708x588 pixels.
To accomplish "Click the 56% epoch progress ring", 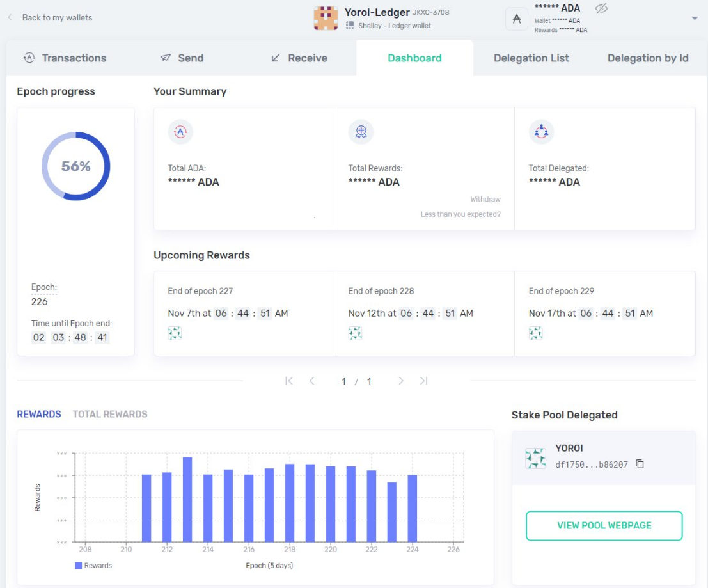I will click(x=76, y=166).
